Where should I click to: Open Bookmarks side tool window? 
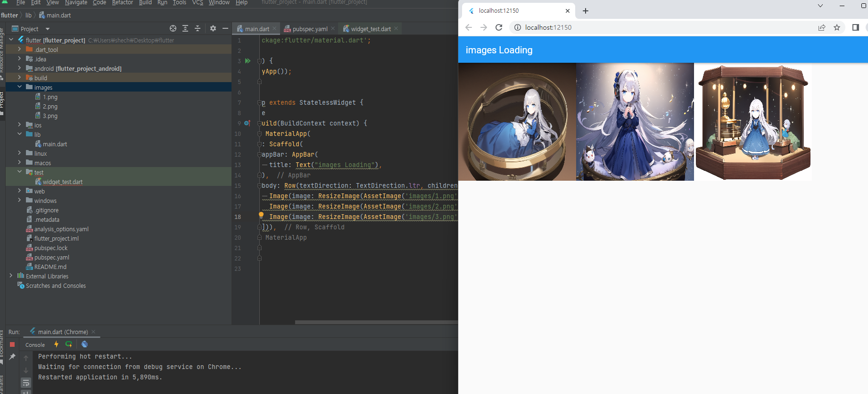coord(2,348)
